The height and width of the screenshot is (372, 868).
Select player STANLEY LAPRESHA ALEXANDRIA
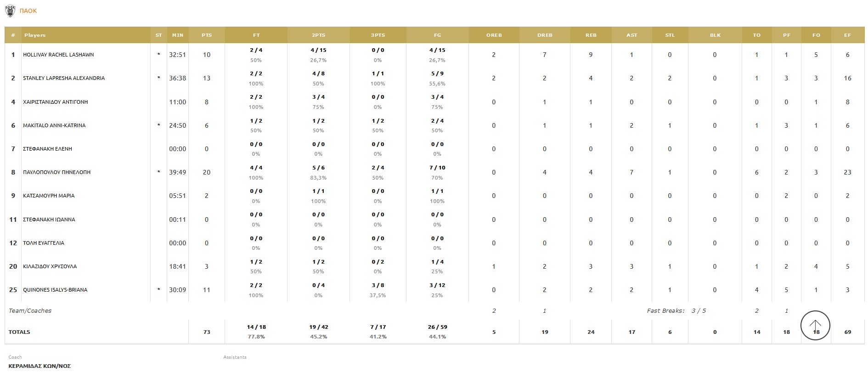(x=64, y=78)
